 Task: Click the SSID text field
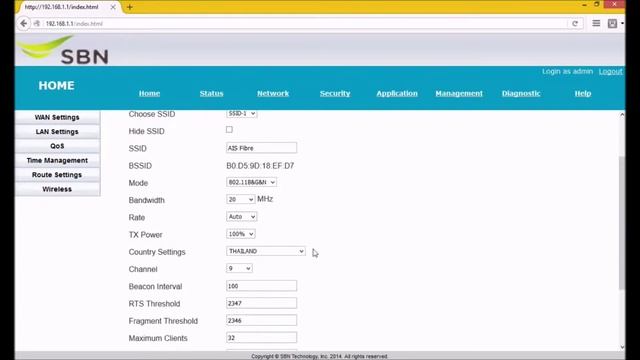(x=262, y=148)
